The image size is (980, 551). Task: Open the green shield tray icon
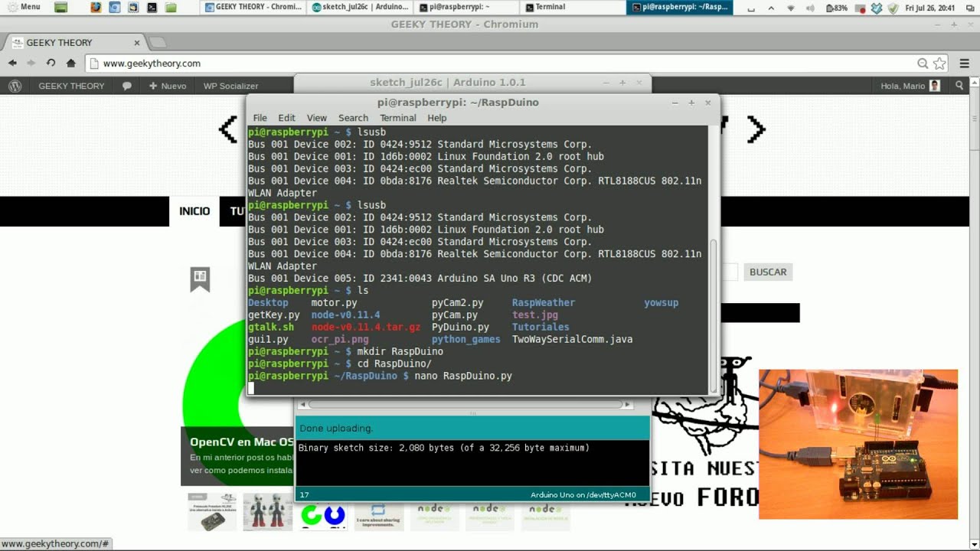[x=892, y=8]
